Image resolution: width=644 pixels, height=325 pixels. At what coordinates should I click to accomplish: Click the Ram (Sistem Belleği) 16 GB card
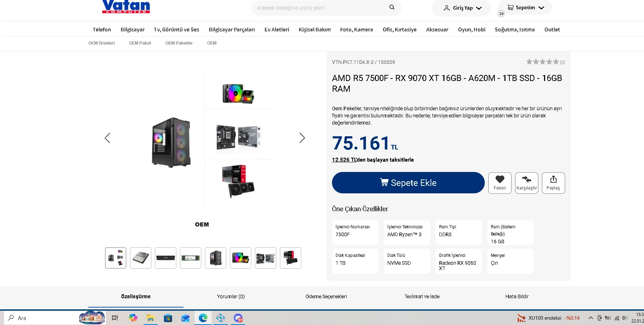(510, 233)
